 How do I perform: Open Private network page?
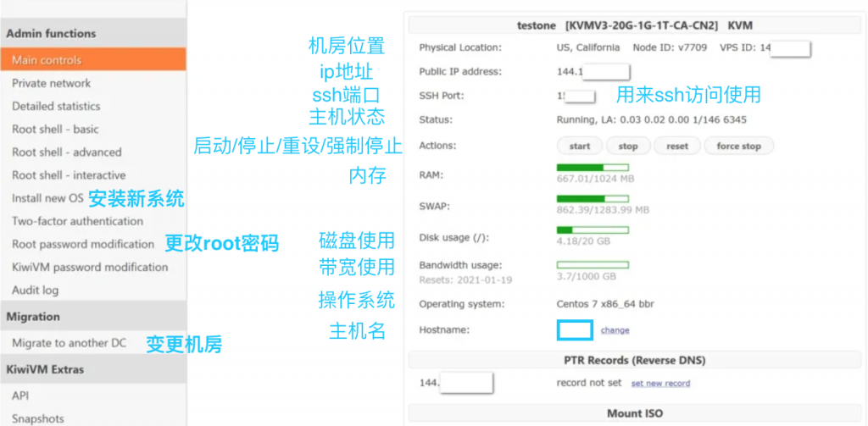[51, 83]
